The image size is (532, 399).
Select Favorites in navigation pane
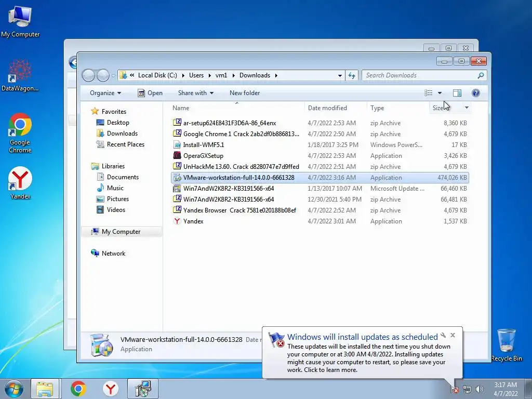tap(114, 112)
